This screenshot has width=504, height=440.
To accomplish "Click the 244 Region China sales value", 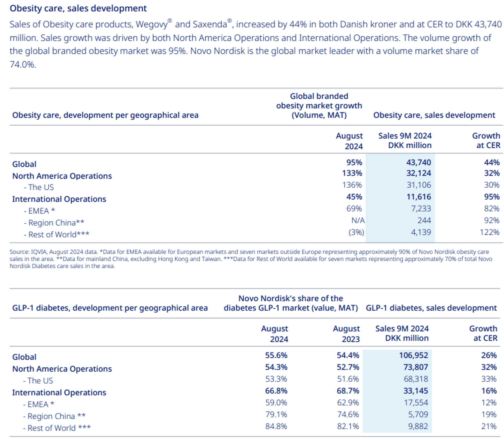I will (x=424, y=220).
